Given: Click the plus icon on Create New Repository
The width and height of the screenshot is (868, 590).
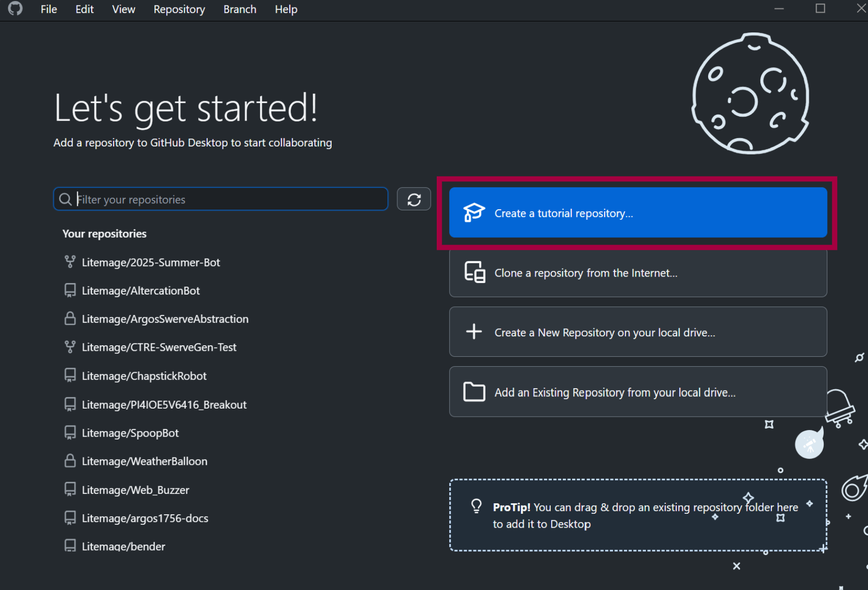Looking at the screenshot, I should [474, 332].
